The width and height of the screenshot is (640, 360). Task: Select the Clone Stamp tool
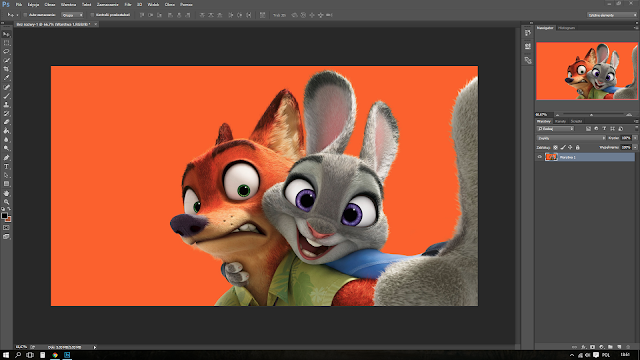[x=6, y=105]
